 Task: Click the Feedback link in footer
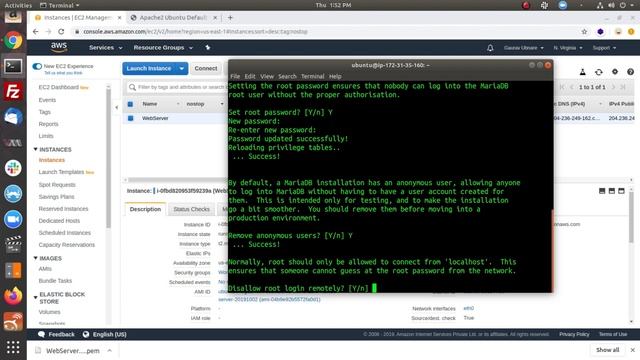pos(57,334)
